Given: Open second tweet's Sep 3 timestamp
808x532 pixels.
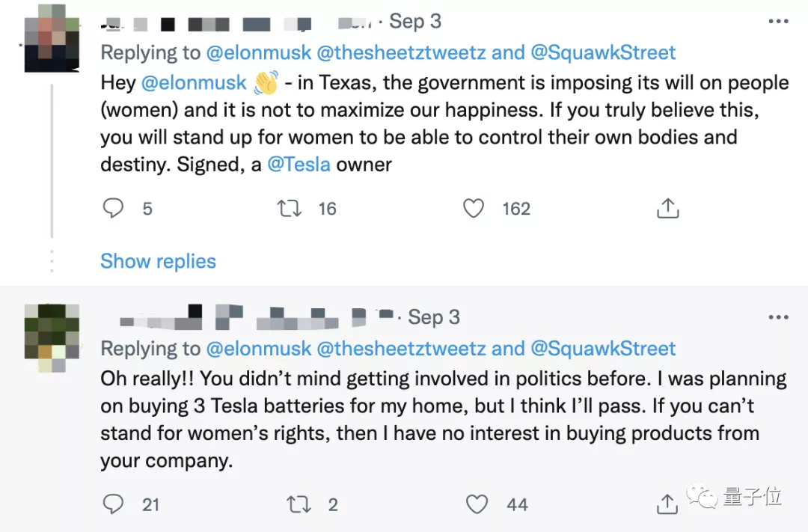Looking at the screenshot, I should point(434,317).
